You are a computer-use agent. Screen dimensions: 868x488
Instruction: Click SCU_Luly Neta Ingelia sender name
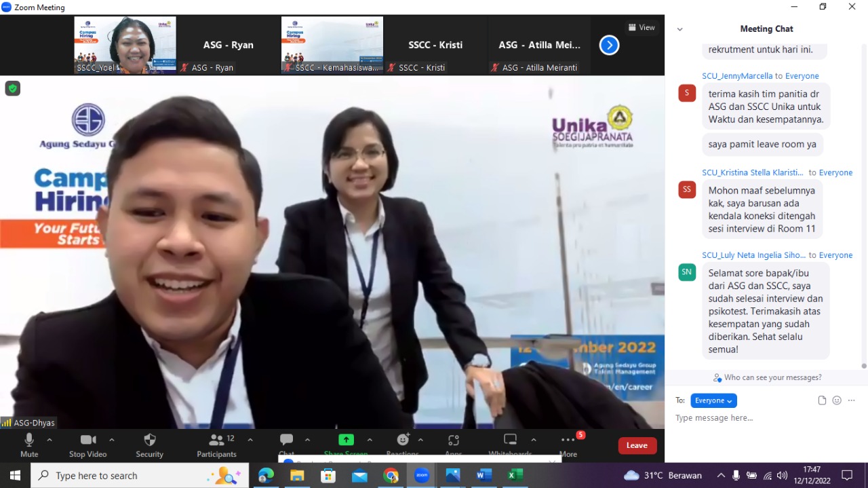point(753,255)
